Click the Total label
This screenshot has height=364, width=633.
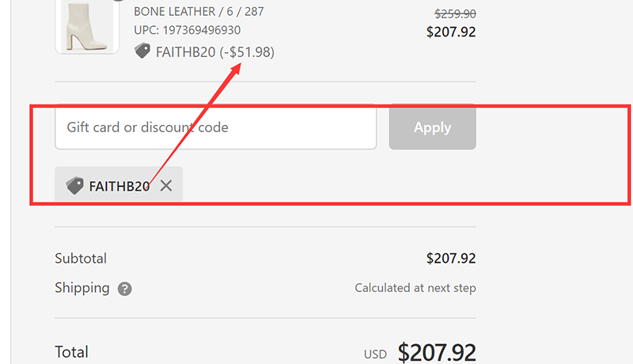click(x=72, y=352)
